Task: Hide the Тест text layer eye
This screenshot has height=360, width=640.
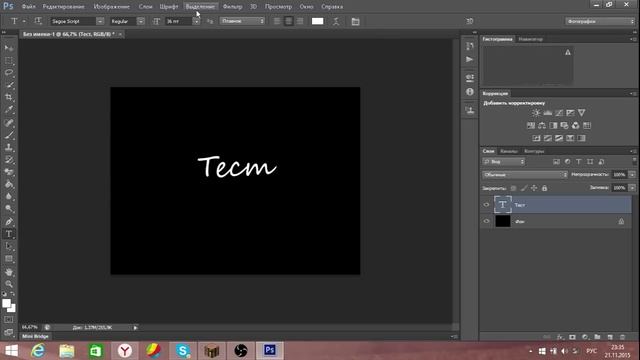Action: 486,205
